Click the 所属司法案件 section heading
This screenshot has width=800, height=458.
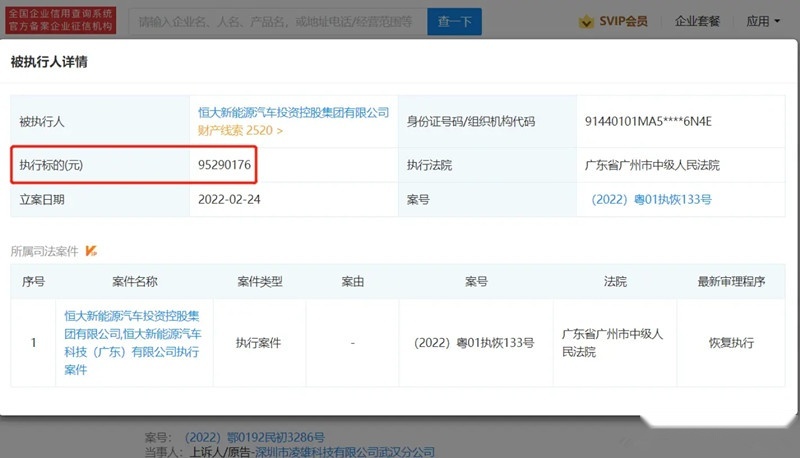44,251
